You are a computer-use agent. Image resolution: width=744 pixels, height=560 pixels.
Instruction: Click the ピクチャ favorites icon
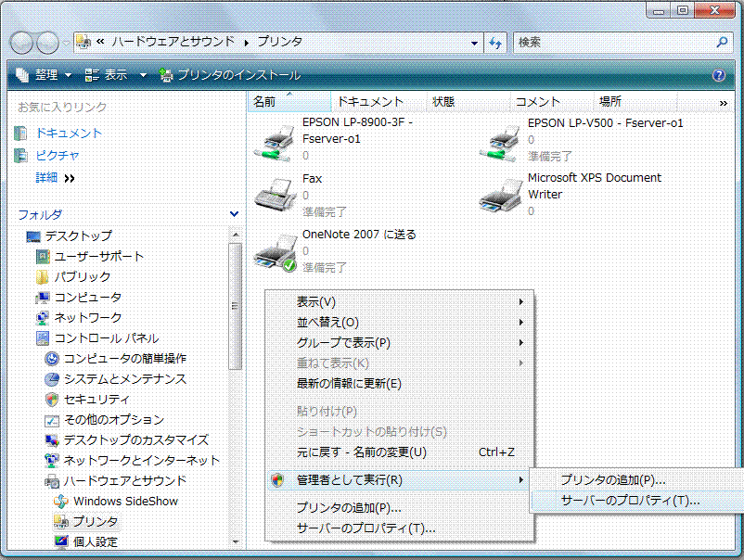coord(20,156)
